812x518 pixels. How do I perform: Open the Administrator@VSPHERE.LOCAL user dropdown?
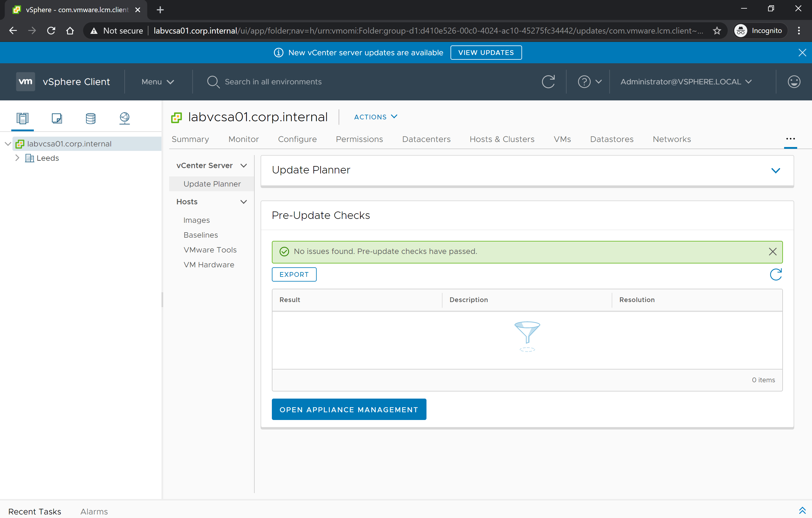(x=686, y=82)
